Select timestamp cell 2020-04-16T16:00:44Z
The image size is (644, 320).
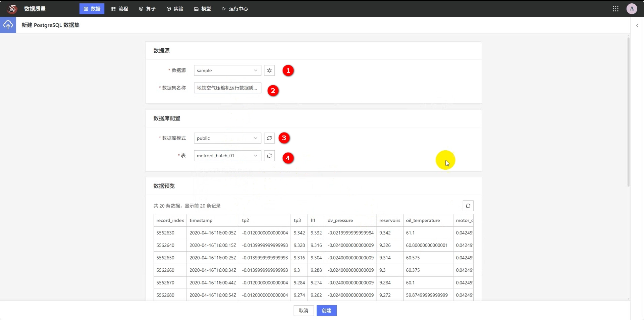point(213,282)
